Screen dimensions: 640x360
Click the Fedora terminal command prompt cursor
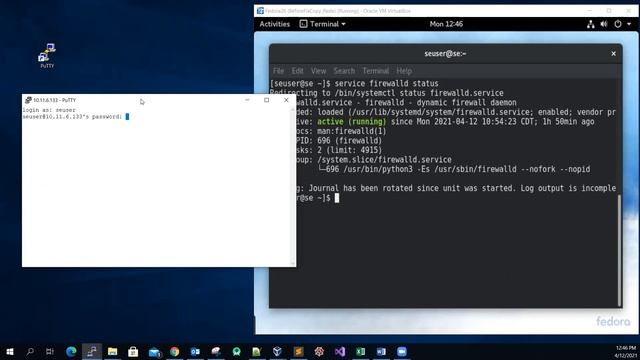[x=337, y=198]
